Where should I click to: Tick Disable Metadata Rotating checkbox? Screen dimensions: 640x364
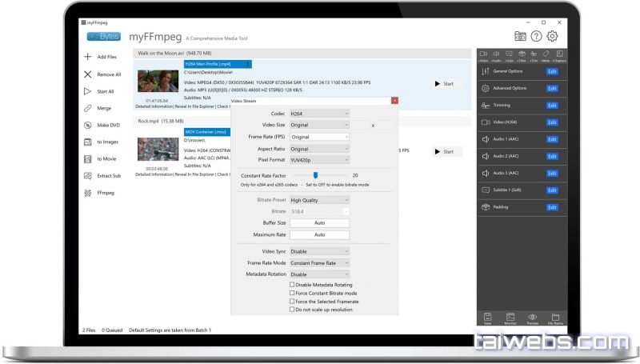coord(292,285)
